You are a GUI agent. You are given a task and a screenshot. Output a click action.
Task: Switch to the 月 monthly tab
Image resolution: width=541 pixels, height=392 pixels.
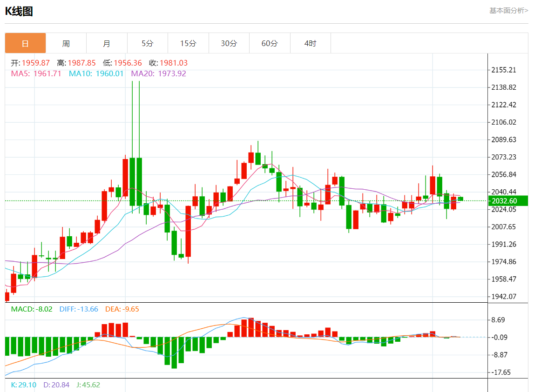pyautogui.click(x=107, y=43)
